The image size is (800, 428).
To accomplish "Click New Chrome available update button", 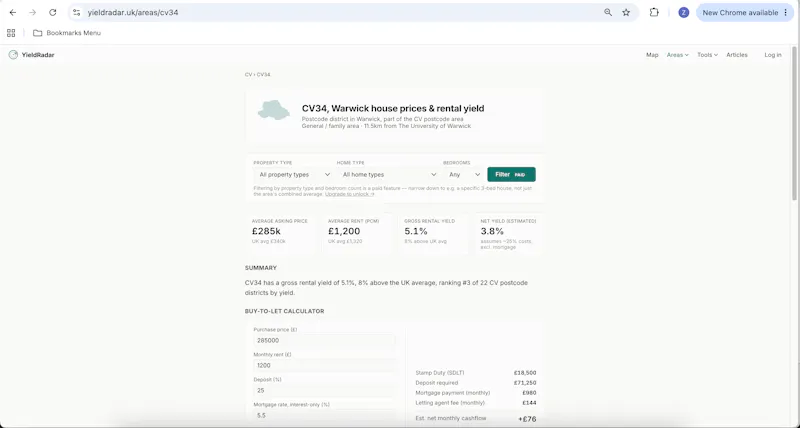I will pos(740,12).
